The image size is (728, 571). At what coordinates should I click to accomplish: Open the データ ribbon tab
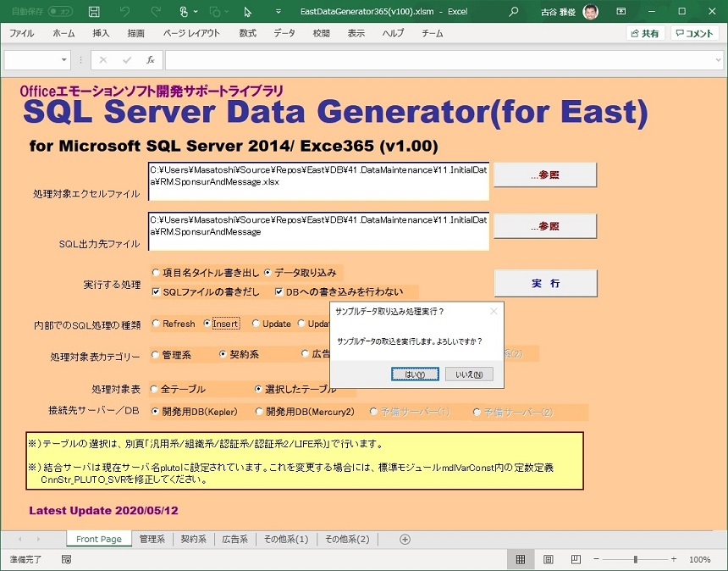[x=284, y=33]
